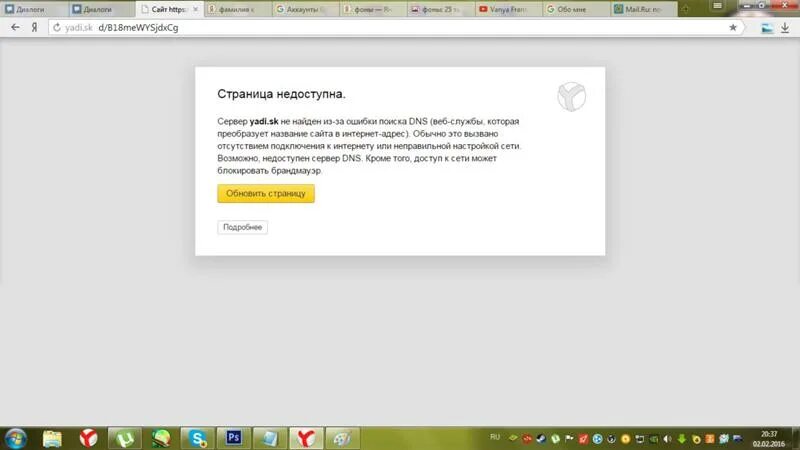Open the active Yandex Browser window in taskbar
Screen dimensions: 800x450
306,439
